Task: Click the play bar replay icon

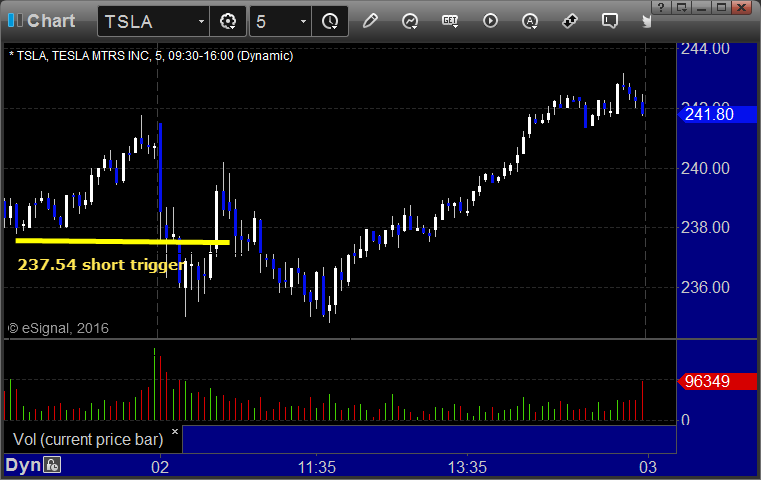Action: (x=490, y=21)
